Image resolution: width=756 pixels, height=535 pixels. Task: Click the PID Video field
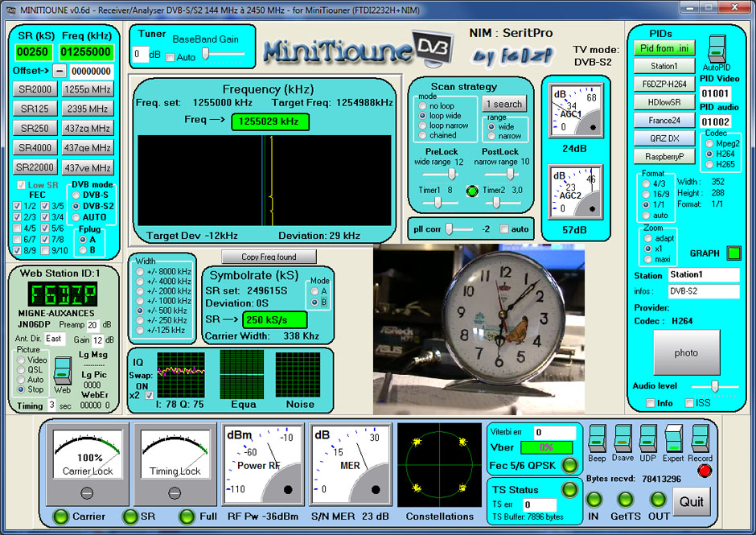715,93
